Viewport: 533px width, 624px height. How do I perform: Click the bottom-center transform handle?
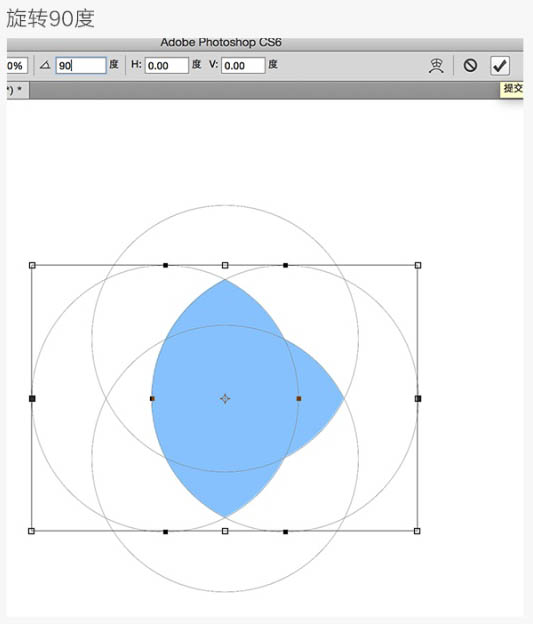[225, 531]
